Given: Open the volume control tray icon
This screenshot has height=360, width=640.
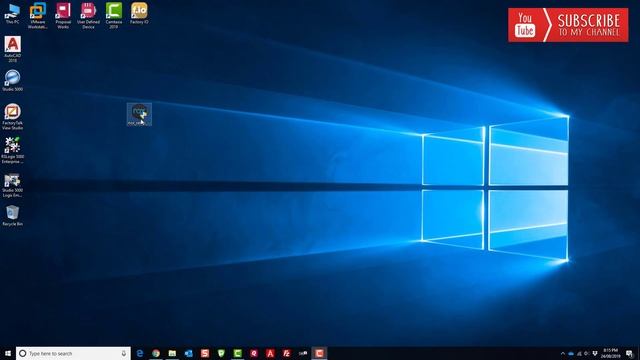Looking at the screenshot, I should pyautogui.click(x=587, y=353).
